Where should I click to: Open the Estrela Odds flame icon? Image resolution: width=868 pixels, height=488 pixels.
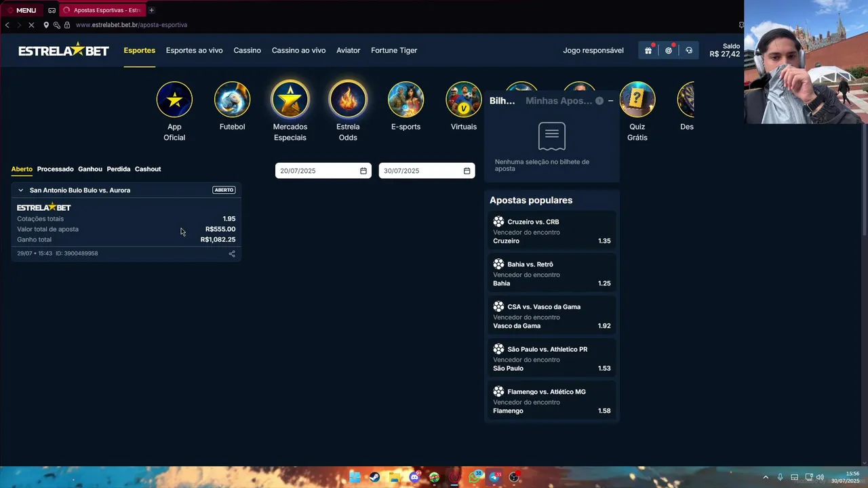click(x=348, y=99)
